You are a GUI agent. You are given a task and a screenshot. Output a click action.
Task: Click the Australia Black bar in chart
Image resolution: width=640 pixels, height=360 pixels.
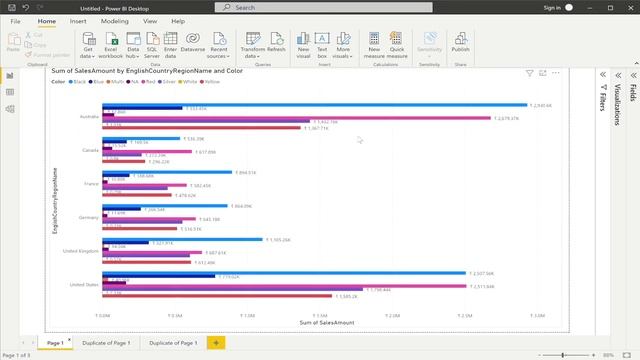315,105
